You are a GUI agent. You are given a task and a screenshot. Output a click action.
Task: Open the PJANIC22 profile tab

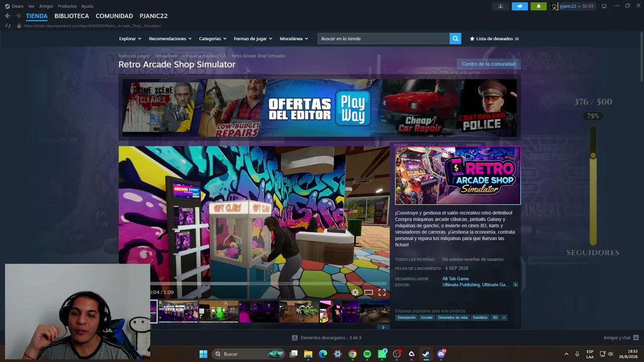click(153, 16)
